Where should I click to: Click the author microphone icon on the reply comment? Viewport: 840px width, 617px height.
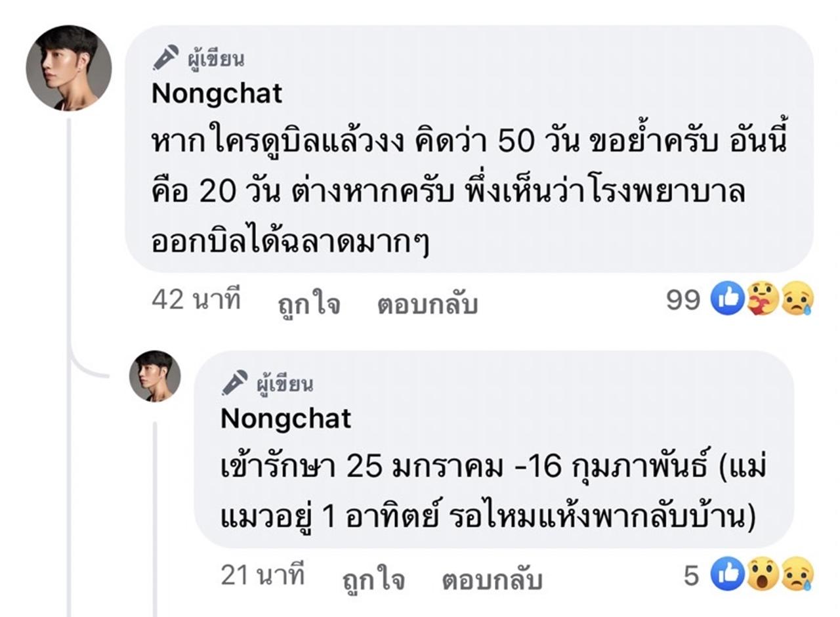(x=234, y=382)
